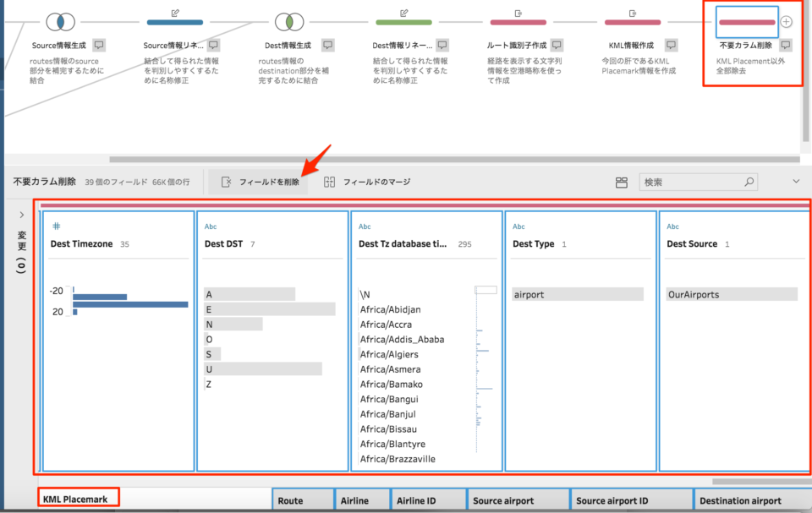812x513 pixels.
Task: Click the フィールドのマージ merge fields icon
Action: (328, 181)
